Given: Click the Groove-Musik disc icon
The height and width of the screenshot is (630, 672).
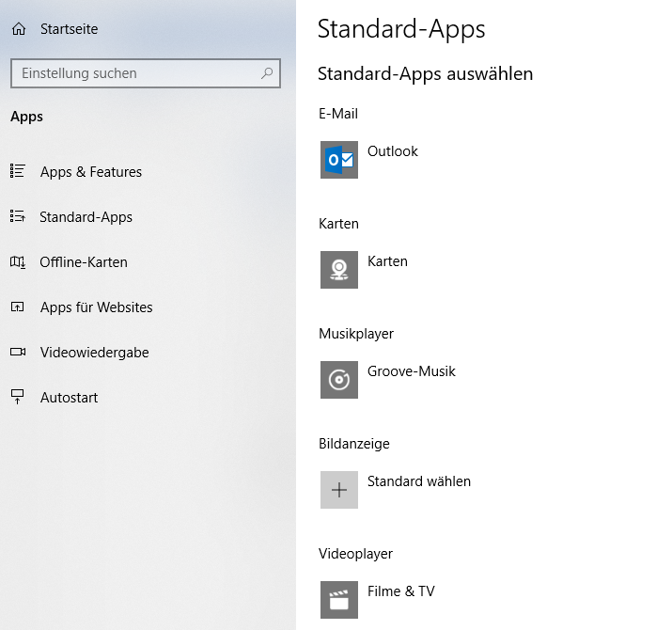Looking at the screenshot, I should (339, 380).
